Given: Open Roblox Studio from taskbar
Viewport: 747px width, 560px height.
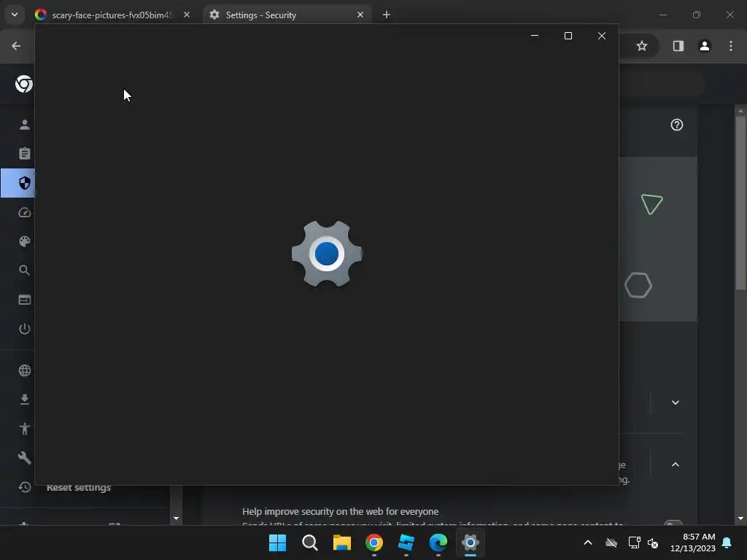Looking at the screenshot, I should pyautogui.click(x=406, y=542).
